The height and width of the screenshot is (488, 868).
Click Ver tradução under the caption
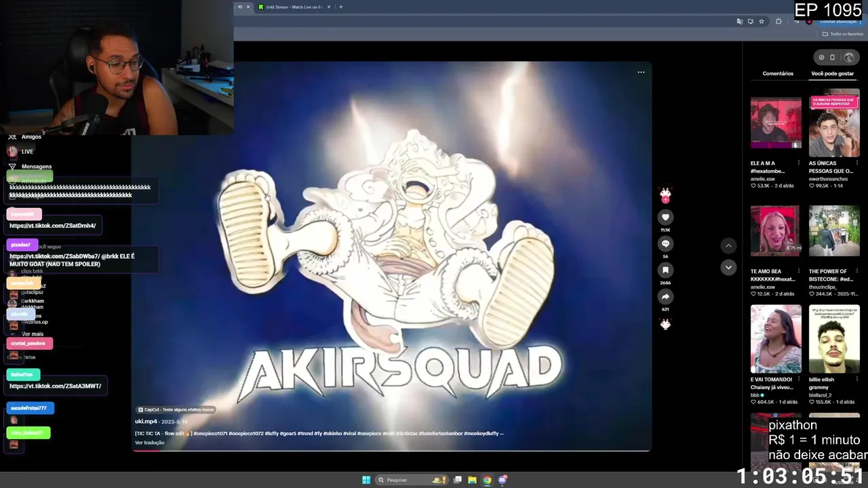(x=149, y=443)
